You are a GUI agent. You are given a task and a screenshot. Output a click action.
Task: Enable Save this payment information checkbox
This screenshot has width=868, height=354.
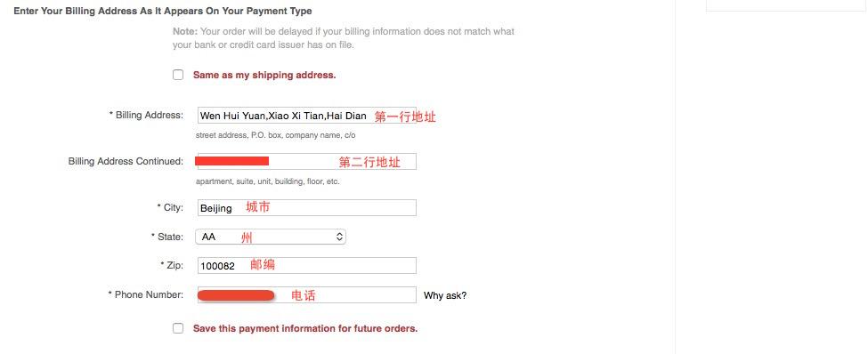coord(178,328)
